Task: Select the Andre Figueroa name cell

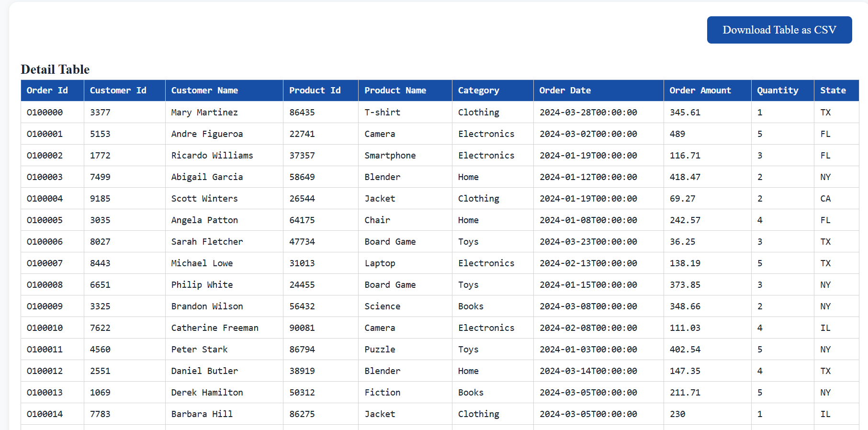Action: pyautogui.click(x=207, y=134)
